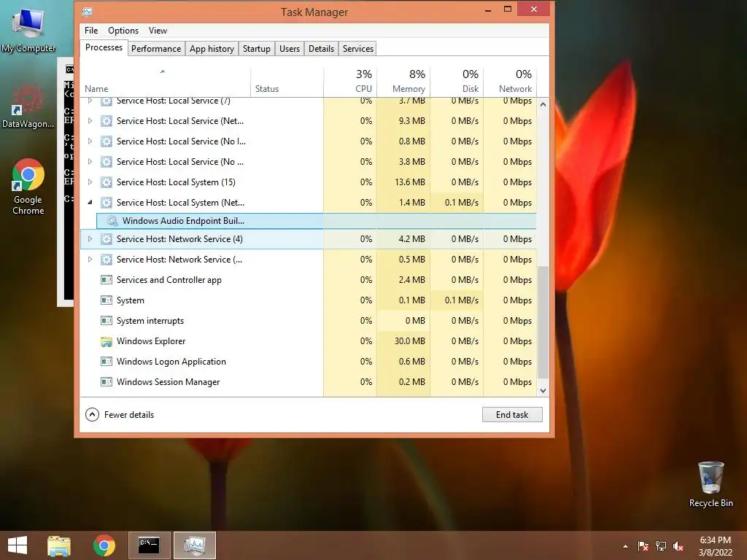
Task: Sort processes by CPU column
Action: click(x=350, y=82)
